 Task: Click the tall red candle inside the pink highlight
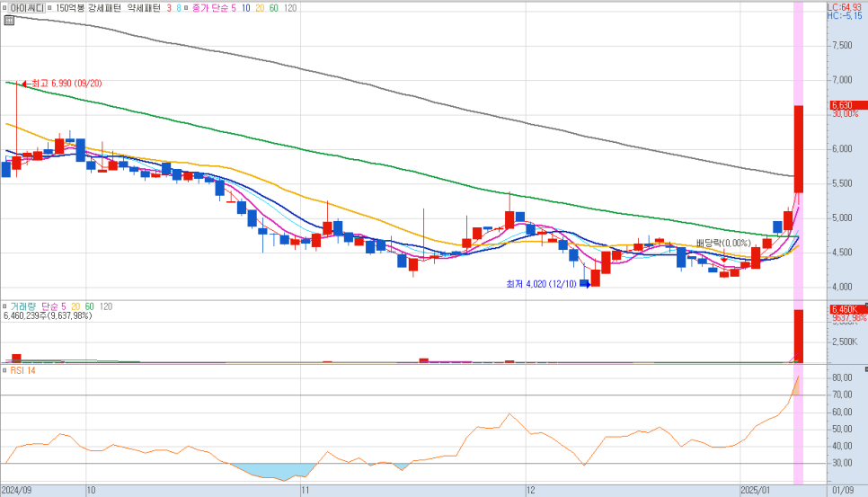coord(798,149)
